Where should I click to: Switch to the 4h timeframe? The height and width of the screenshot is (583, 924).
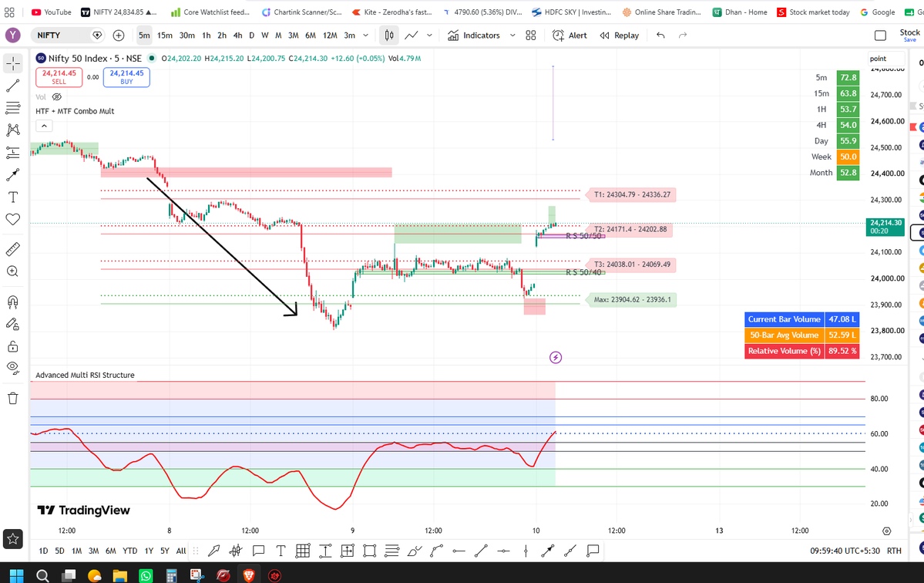(x=237, y=35)
